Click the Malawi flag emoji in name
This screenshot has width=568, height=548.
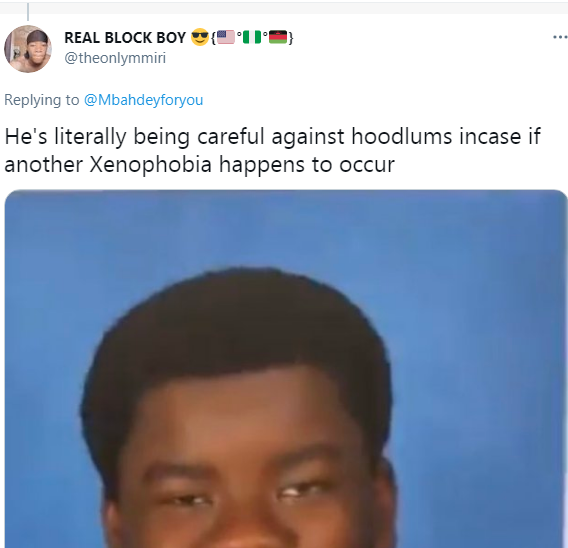coord(278,37)
